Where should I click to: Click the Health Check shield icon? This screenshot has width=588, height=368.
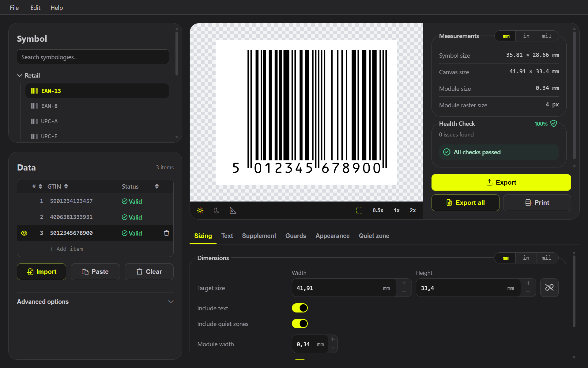pyautogui.click(x=554, y=124)
